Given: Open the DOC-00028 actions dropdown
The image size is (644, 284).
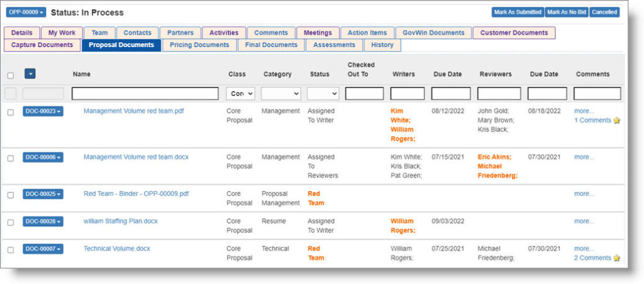Looking at the screenshot, I should click(43, 222).
